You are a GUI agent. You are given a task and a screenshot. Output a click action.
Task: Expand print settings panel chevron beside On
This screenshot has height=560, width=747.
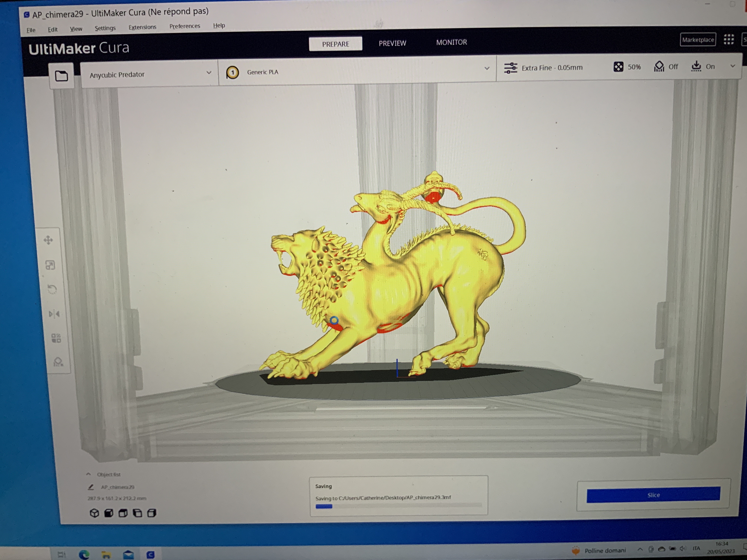(733, 66)
